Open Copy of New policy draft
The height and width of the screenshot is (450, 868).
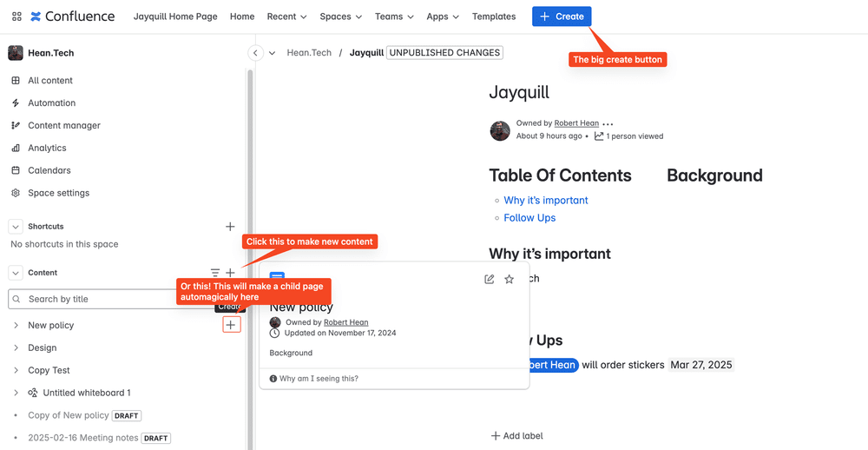[69, 415]
